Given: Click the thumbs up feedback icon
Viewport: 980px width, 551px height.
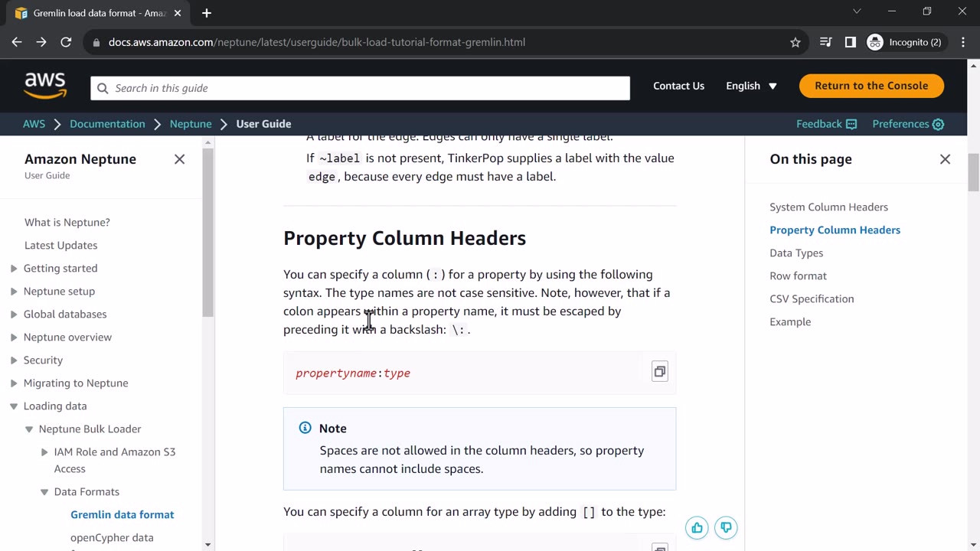Looking at the screenshot, I should [x=697, y=527].
